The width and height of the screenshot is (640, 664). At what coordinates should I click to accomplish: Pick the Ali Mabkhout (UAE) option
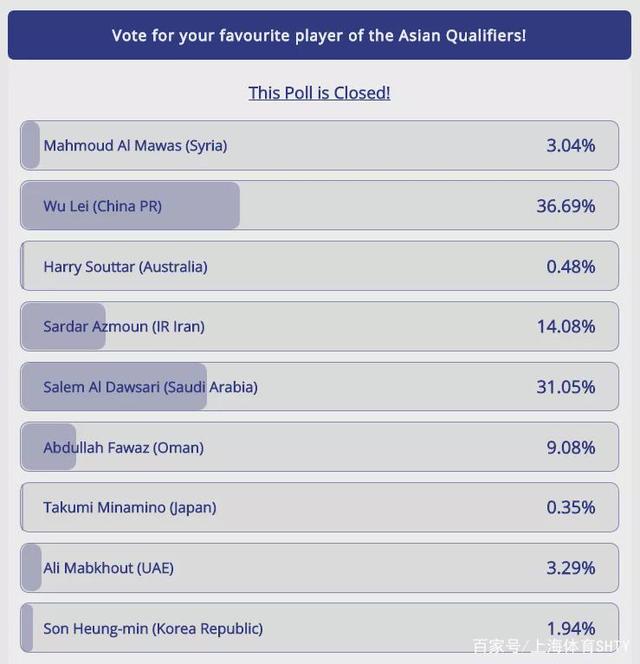pos(108,568)
